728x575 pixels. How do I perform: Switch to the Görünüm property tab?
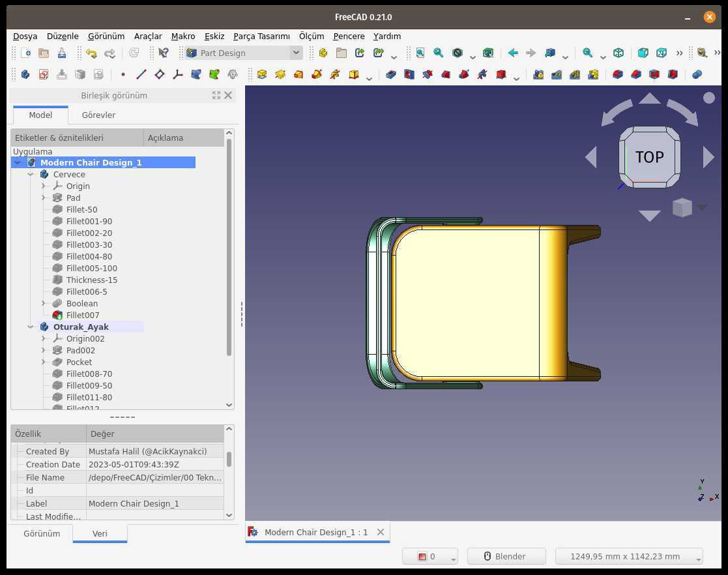[x=42, y=534]
